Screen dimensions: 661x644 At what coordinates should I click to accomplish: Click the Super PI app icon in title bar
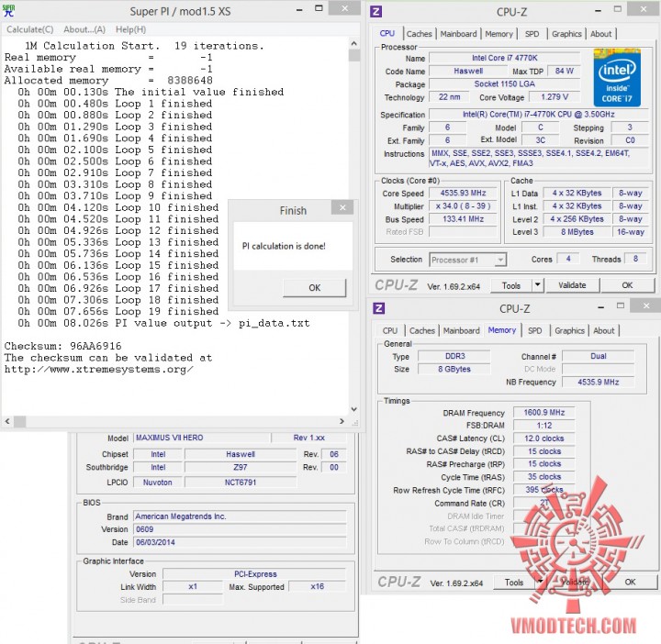[8, 11]
